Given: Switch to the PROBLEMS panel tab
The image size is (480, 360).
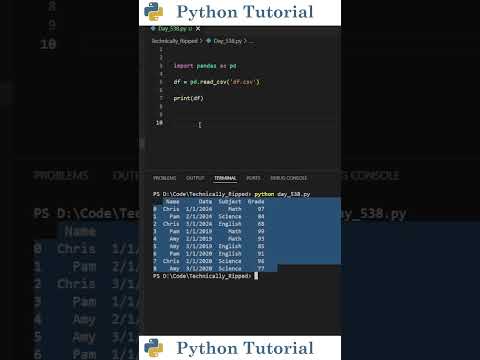Looking at the screenshot, I should [164, 178].
